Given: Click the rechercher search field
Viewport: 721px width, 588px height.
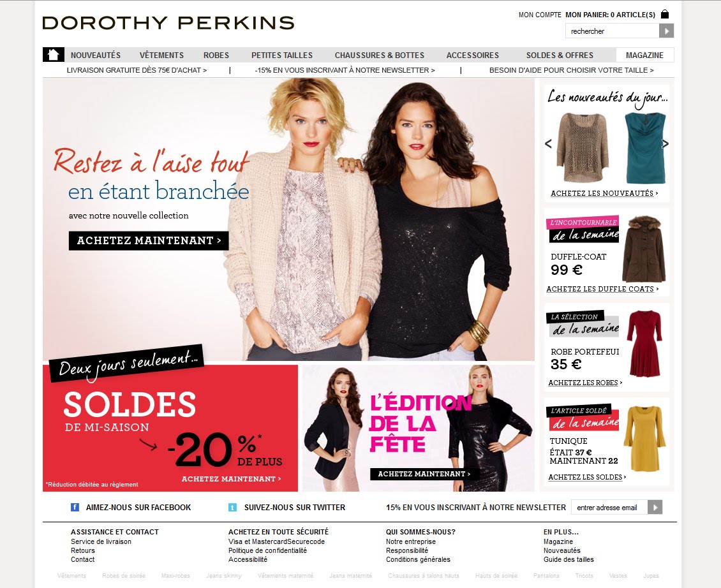Looking at the screenshot, I should tap(612, 31).
